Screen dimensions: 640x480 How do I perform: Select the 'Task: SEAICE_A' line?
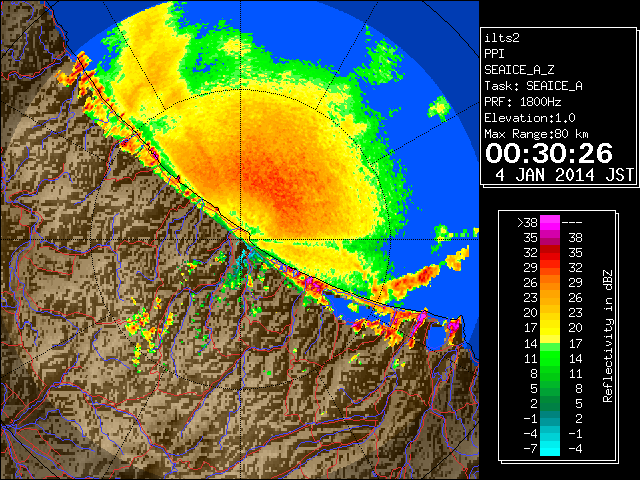[533, 86]
